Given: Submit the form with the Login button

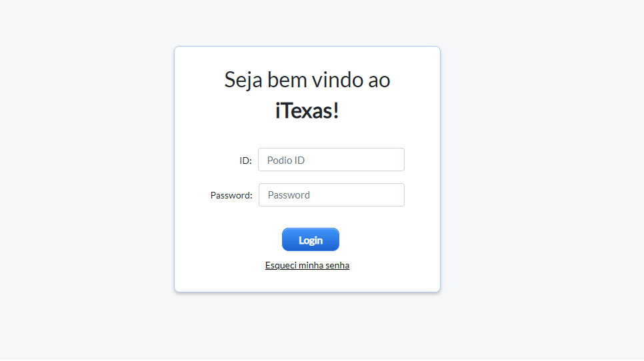Looking at the screenshot, I should [x=311, y=240].
